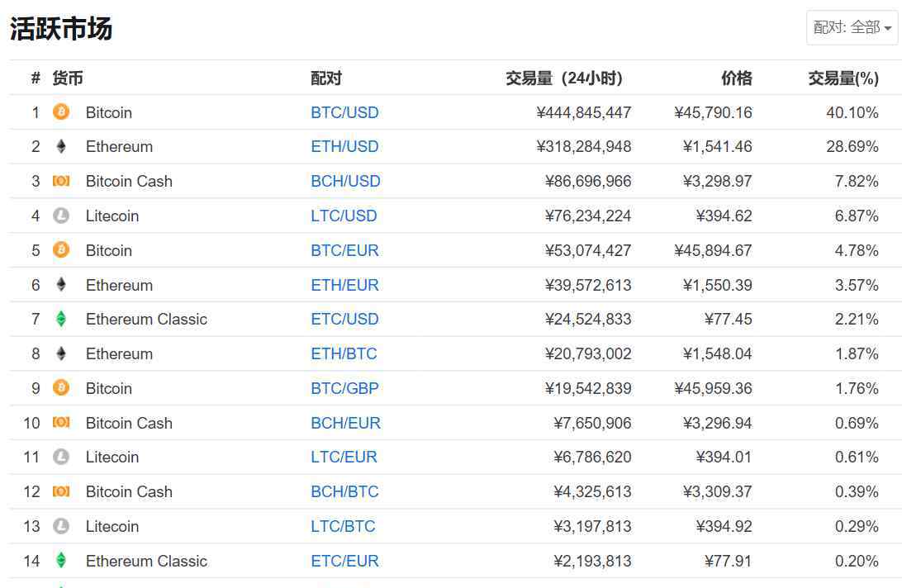Click the Ethereum icon in row 2

click(x=61, y=146)
